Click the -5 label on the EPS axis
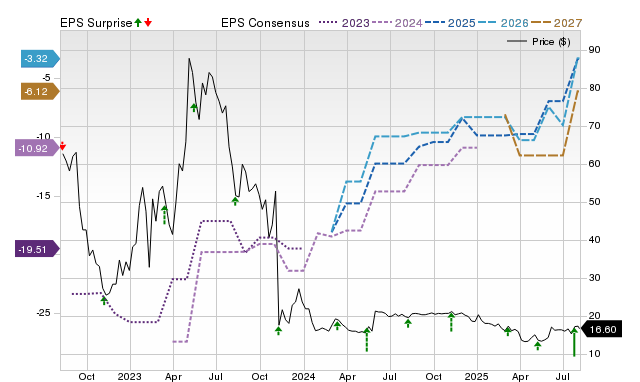 coord(46,78)
